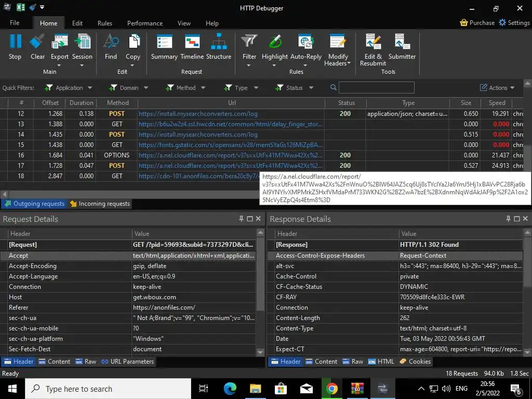Close the Request Details panel
532x399 pixels.
pyautogui.click(x=258, y=219)
